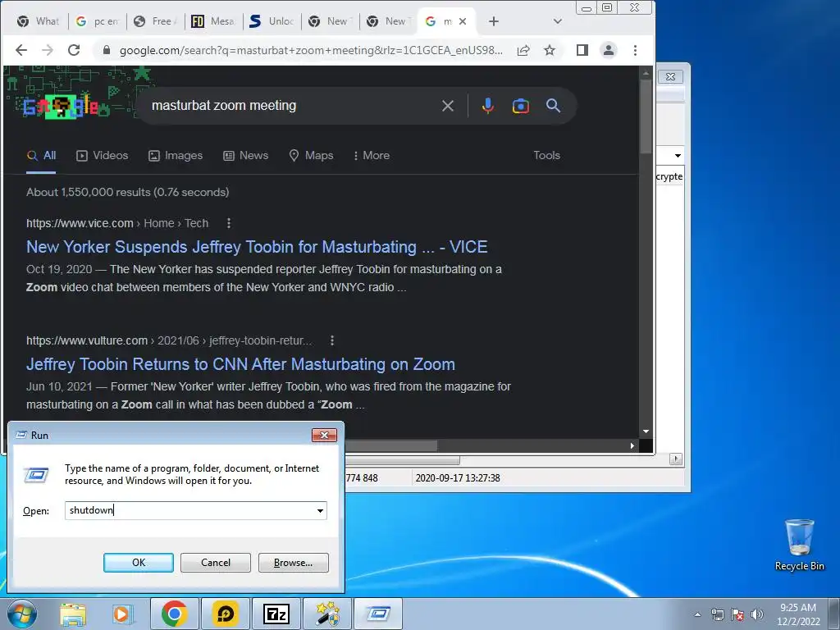Click the page scrollbar down arrow
This screenshot has width=840, height=630.
pos(646,431)
